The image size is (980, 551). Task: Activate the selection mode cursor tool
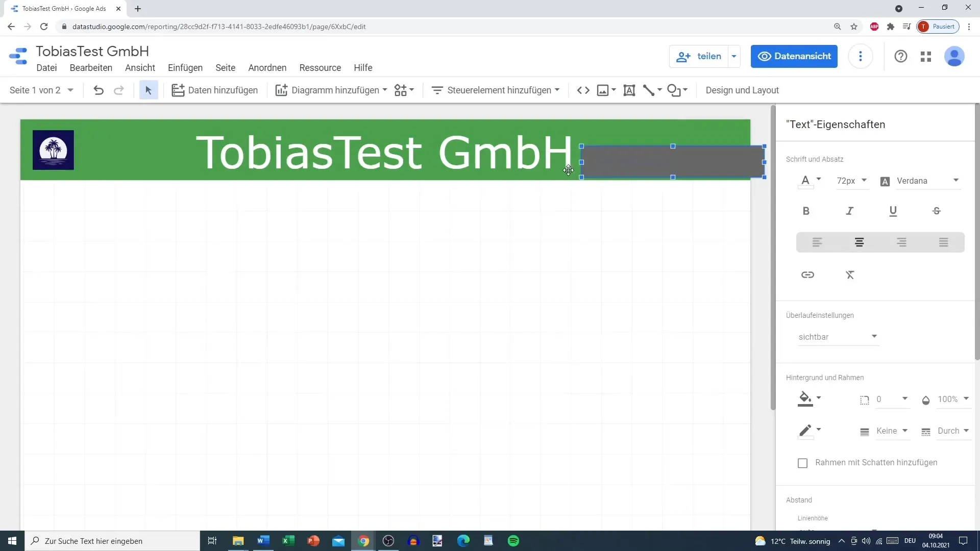pos(149,90)
